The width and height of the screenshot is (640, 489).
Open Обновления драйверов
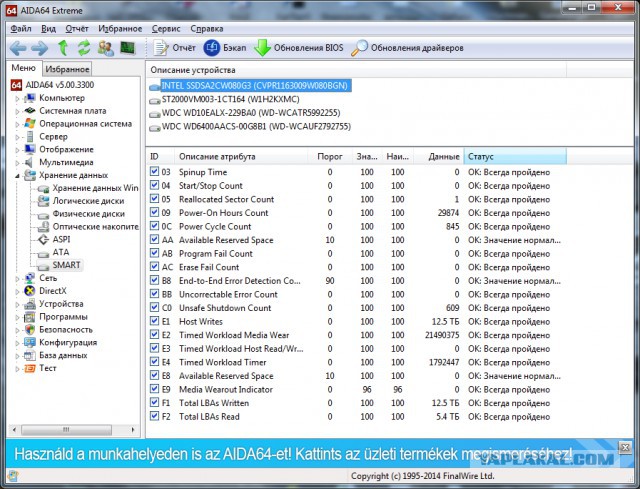407,48
